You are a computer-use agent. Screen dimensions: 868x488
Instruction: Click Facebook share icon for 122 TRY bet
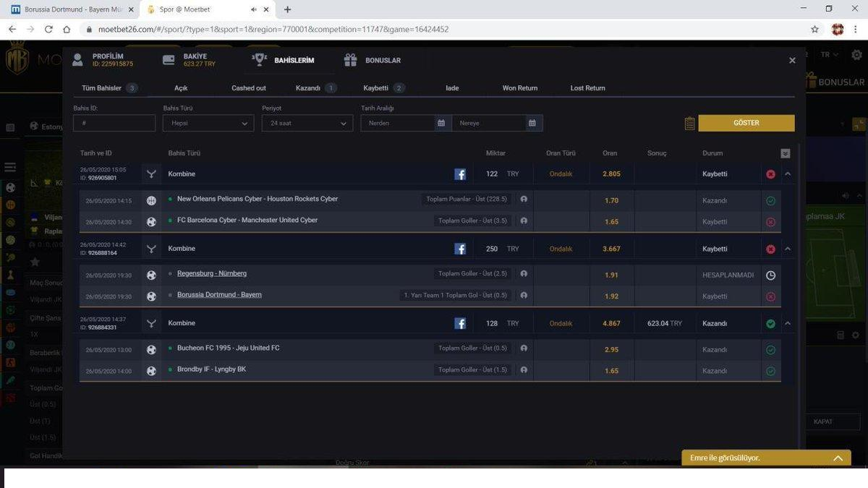460,174
